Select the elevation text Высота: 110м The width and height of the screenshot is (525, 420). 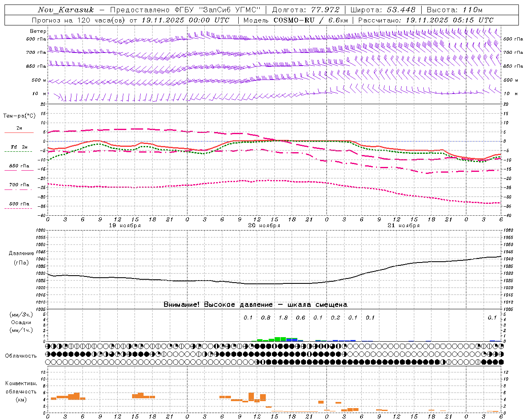[454, 10]
